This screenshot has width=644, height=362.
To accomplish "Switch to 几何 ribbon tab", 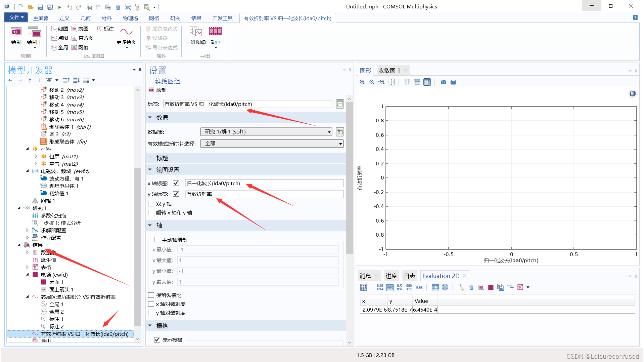I will pyautogui.click(x=86, y=18).
